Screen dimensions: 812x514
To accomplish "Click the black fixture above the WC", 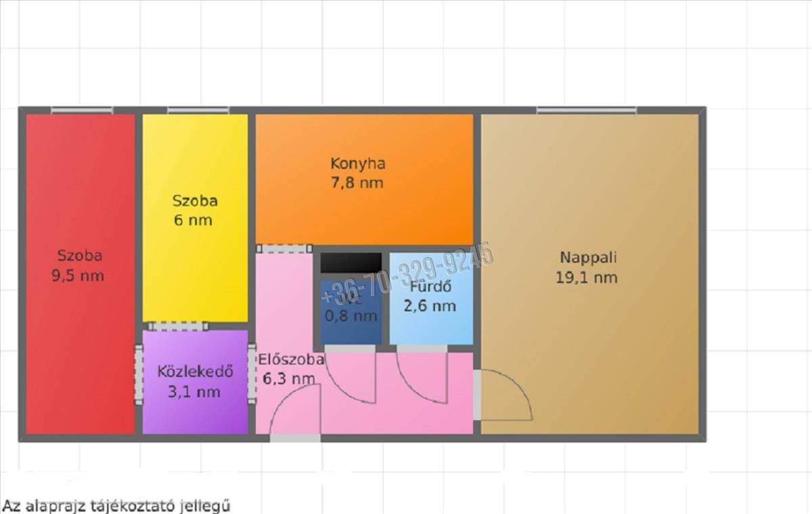I will (x=351, y=263).
